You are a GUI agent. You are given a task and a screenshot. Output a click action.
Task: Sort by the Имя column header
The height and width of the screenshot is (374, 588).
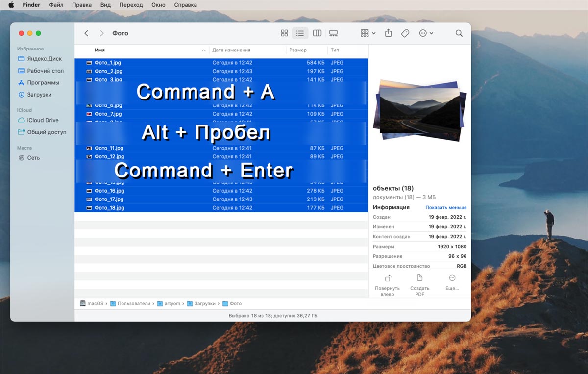[100, 50]
